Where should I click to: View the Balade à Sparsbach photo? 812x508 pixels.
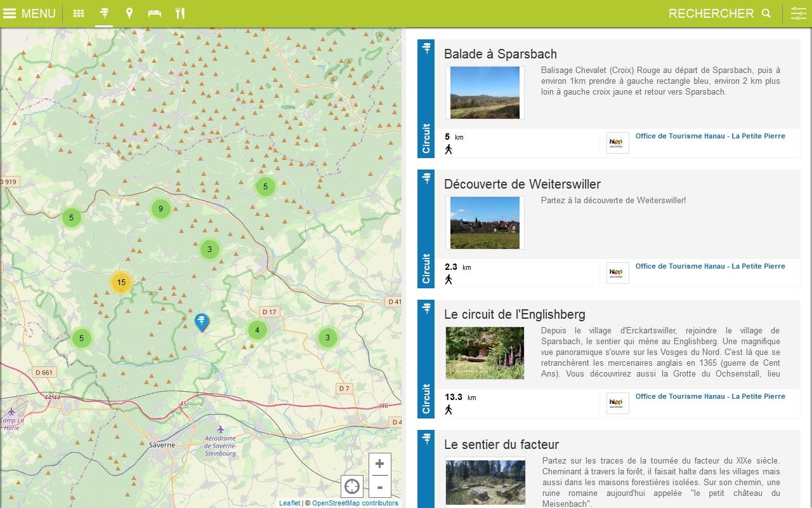click(x=485, y=93)
